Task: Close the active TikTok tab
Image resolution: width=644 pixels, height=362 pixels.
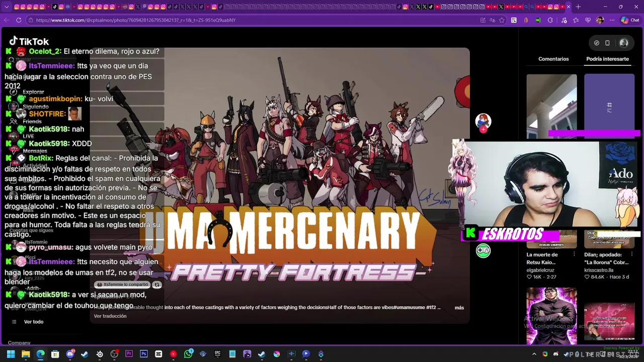Action: (x=569, y=7)
